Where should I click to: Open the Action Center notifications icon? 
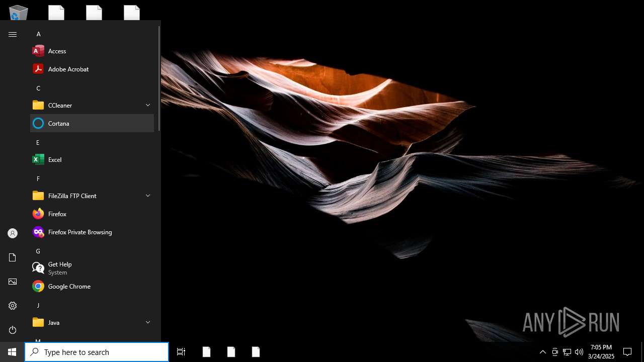(x=627, y=352)
